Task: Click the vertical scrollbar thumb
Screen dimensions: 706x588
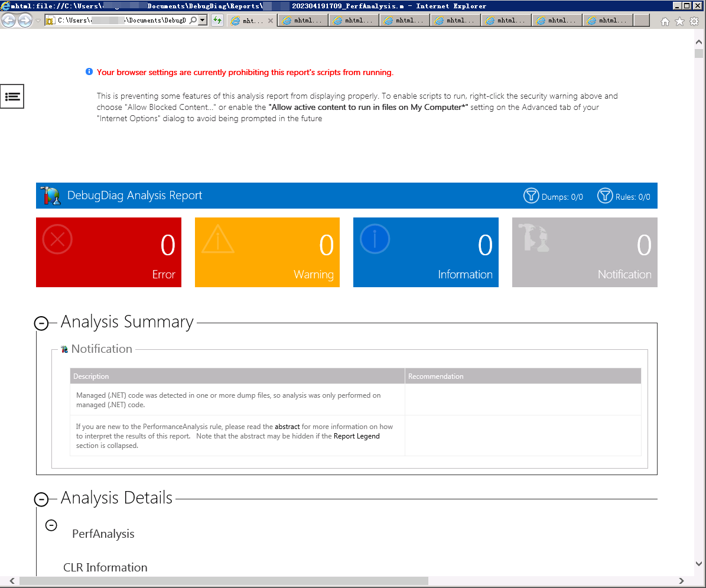Action: (699, 54)
